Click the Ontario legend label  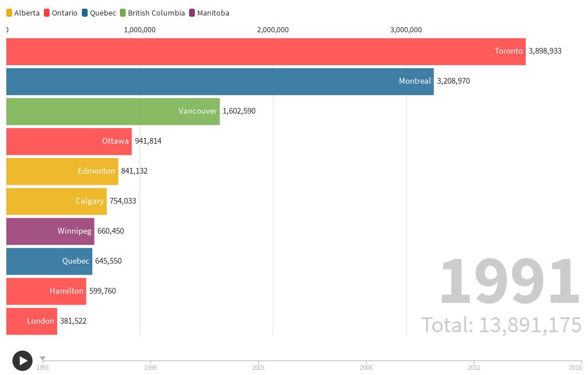tap(64, 13)
